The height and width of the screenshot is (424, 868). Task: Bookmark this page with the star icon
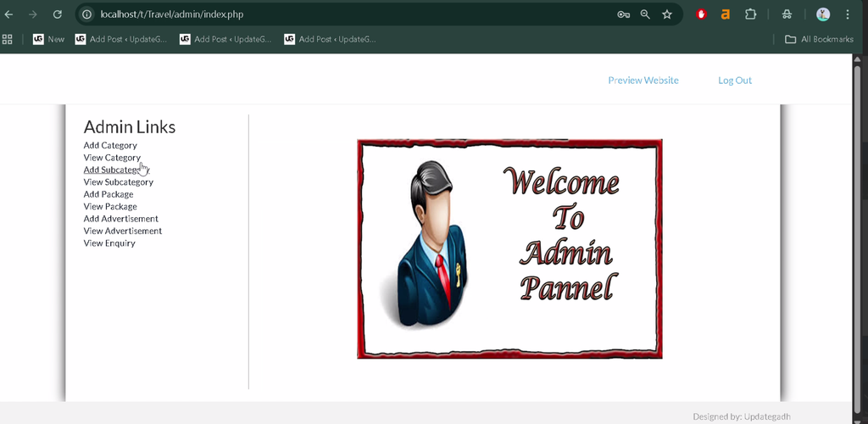(667, 14)
